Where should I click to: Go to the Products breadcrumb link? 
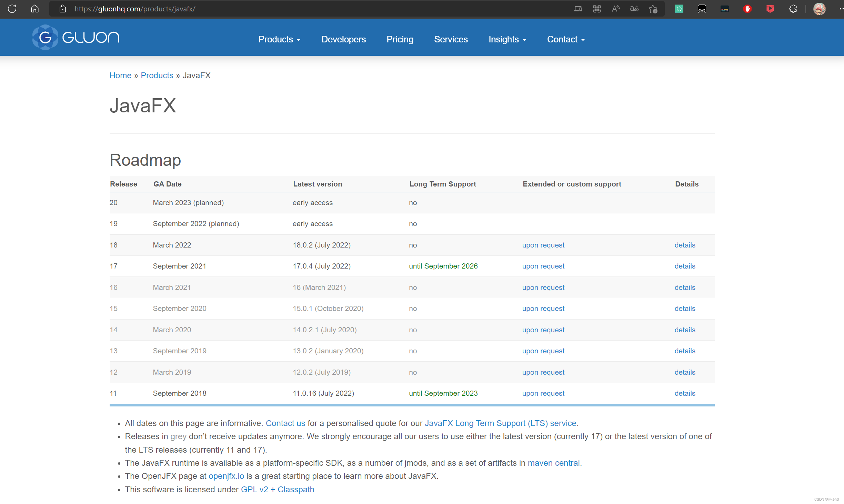[157, 75]
